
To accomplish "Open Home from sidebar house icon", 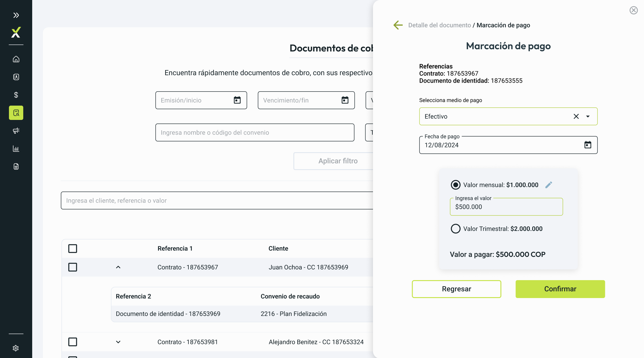I will [x=16, y=59].
